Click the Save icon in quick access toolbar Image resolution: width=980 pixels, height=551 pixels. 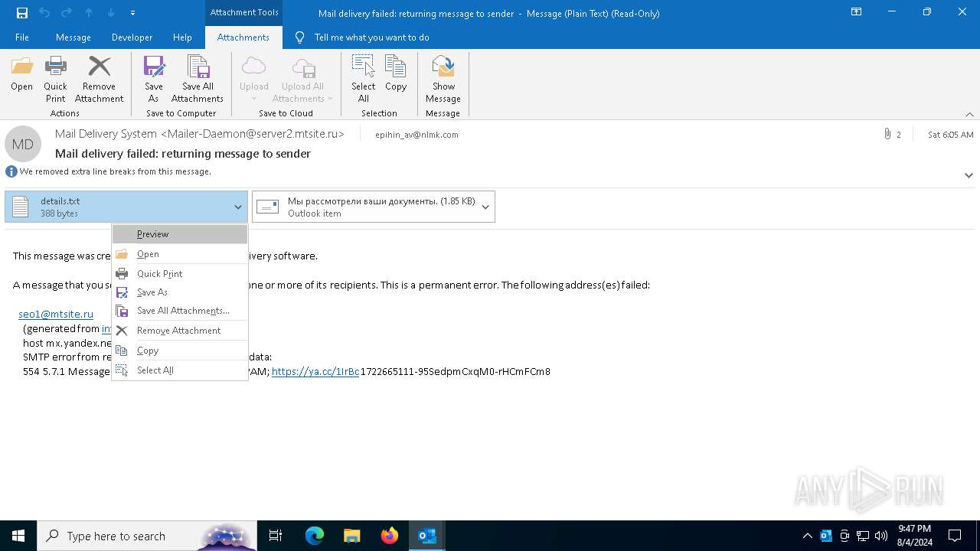21,13
